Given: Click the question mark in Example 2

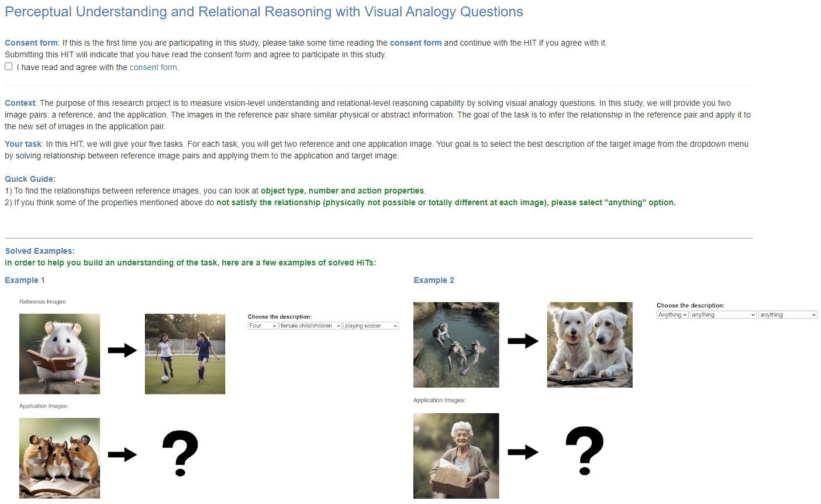Looking at the screenshot, I should point(585,450).
